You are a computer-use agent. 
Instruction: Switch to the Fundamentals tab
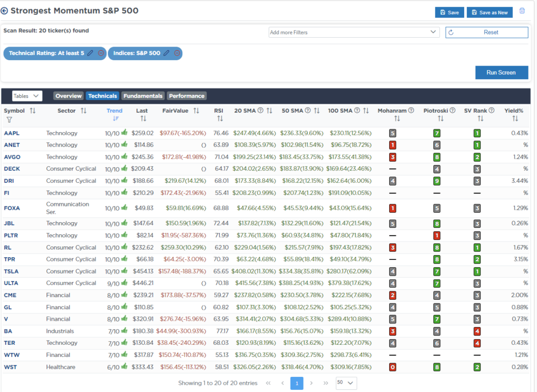(x=143, y=96)
